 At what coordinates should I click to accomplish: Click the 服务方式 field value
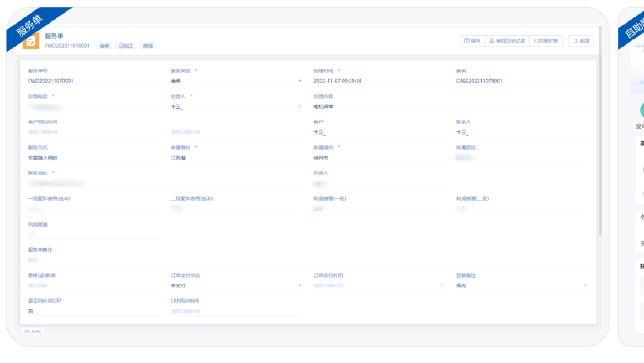(x=93, y=158)
